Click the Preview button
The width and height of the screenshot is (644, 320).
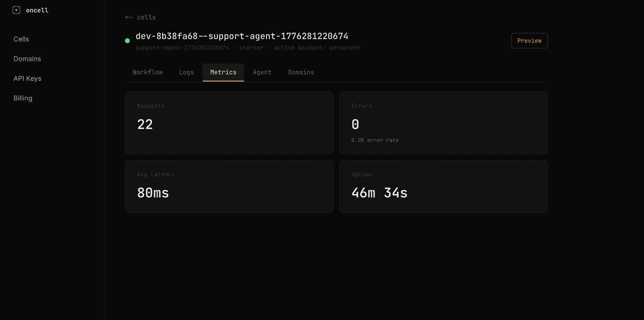[x=529, y=41]
